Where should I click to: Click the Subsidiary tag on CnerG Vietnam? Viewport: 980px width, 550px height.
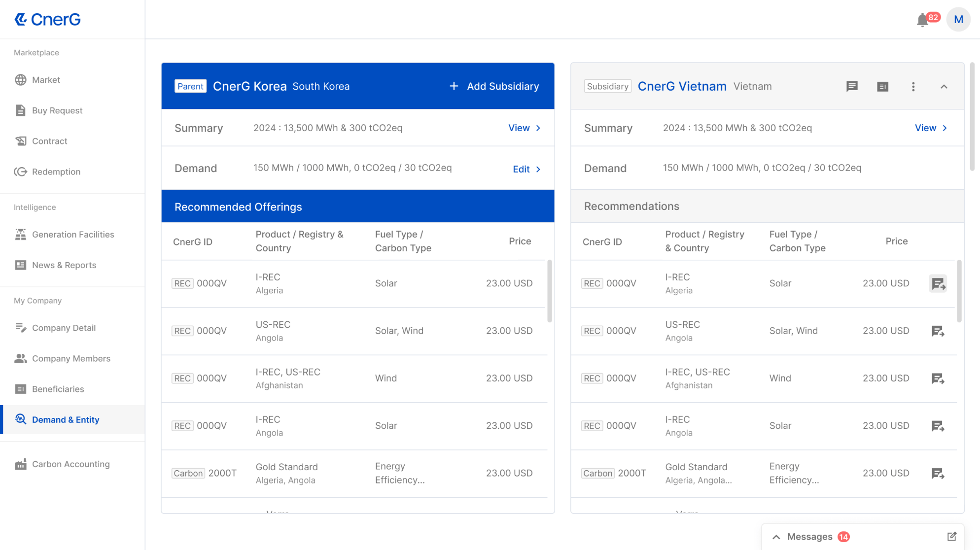pyautogui.click(x=607, y=86)
